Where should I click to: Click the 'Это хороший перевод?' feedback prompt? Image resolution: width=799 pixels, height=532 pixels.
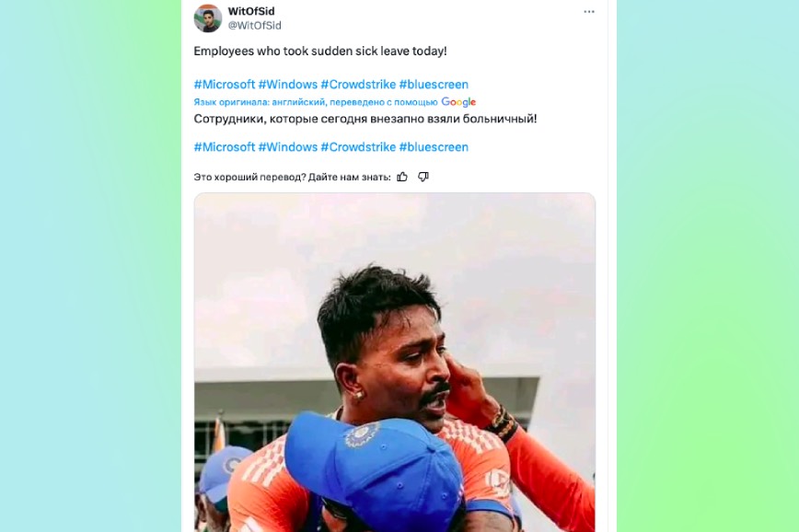click(x=249, y=177)
